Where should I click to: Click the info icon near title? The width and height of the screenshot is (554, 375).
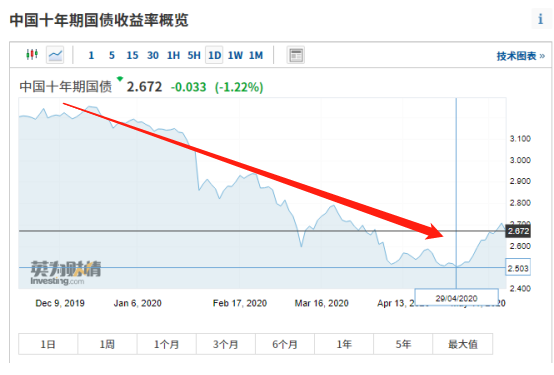[541, 19]
